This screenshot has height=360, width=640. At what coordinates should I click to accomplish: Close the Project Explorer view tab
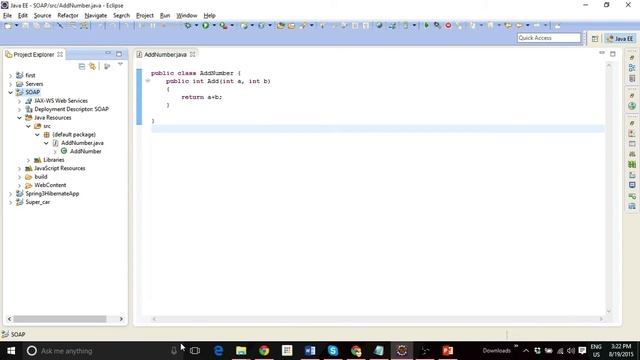[60, 54]
